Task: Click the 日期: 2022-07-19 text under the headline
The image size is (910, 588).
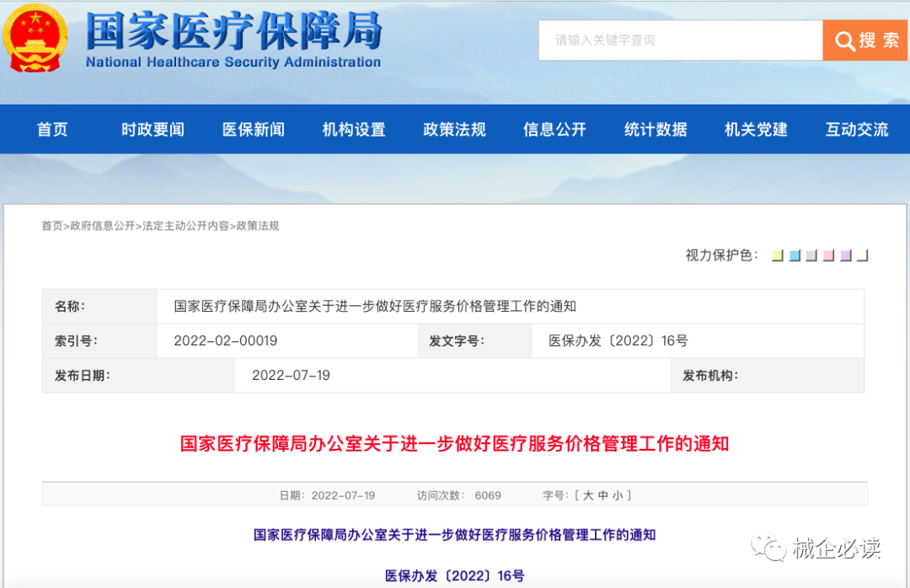Action: click(x=327, y=495)
